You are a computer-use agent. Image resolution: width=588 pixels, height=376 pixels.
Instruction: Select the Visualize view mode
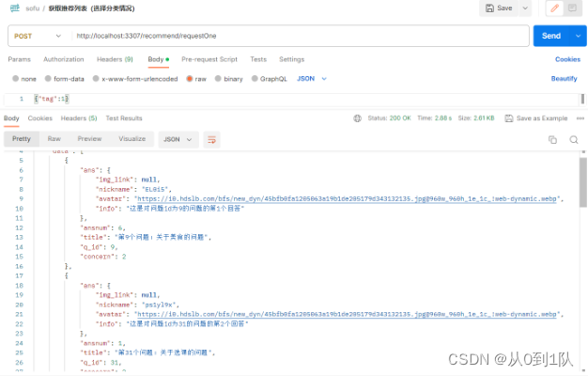click(x=132, y=139)
